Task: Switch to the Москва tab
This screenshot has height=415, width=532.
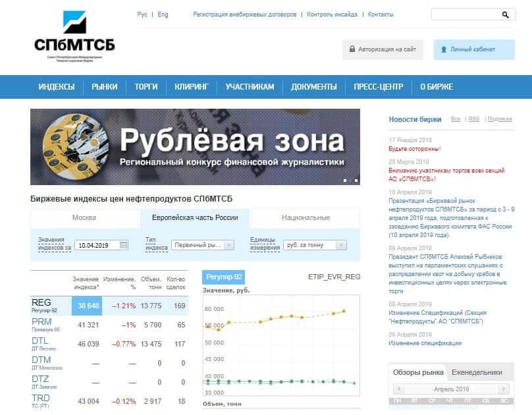Action: [84, 217]
